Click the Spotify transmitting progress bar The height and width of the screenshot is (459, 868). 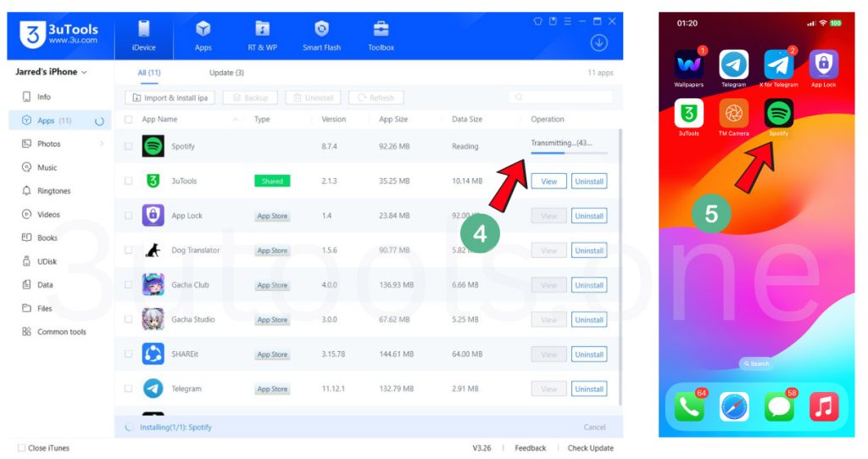click(569, 153)
